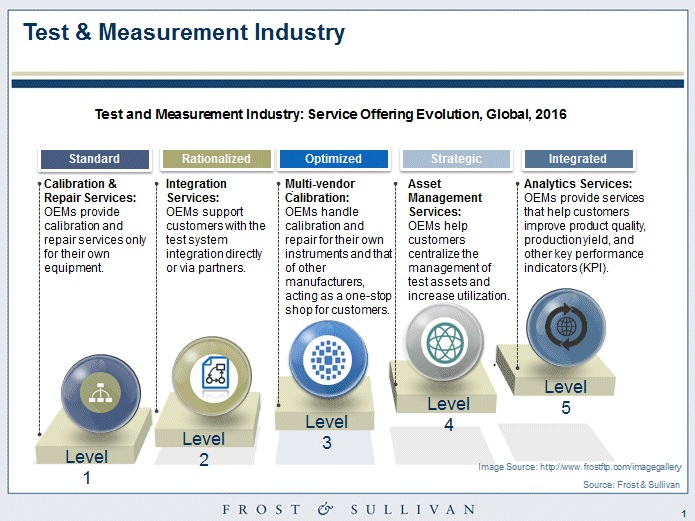
Task: Click the 'Asset Management Services:' heading
Action: (445, 198)
